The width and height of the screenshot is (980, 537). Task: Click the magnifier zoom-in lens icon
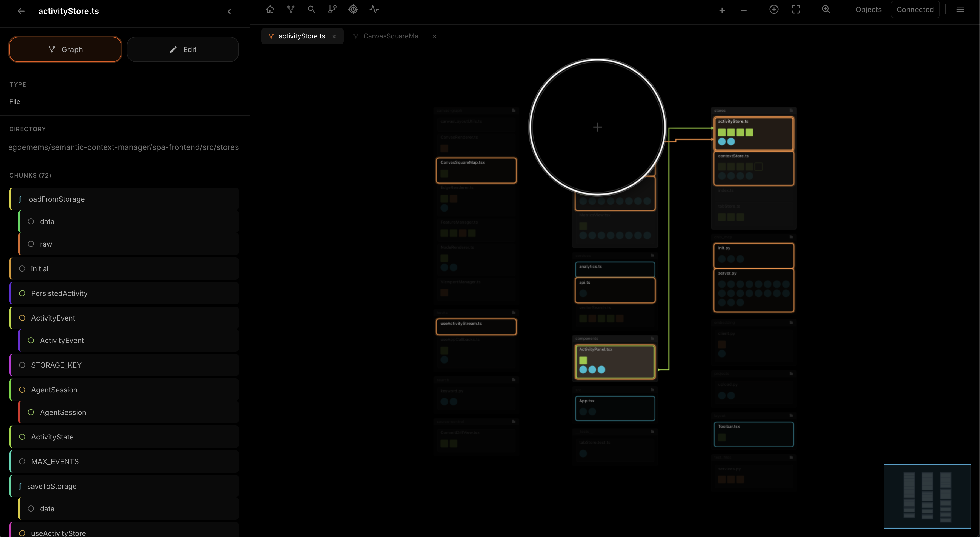click(x=826, y=10)
